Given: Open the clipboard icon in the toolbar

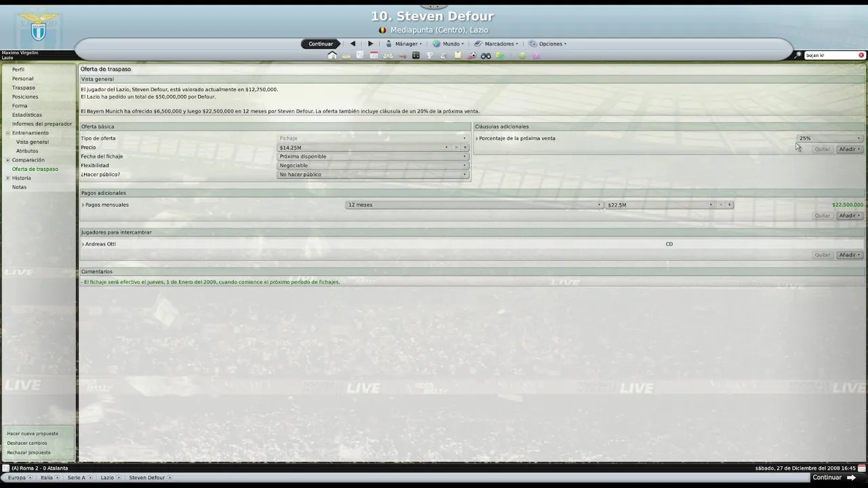Looking at the screenshot, I should pyautogui.click(x=458, y=56).
